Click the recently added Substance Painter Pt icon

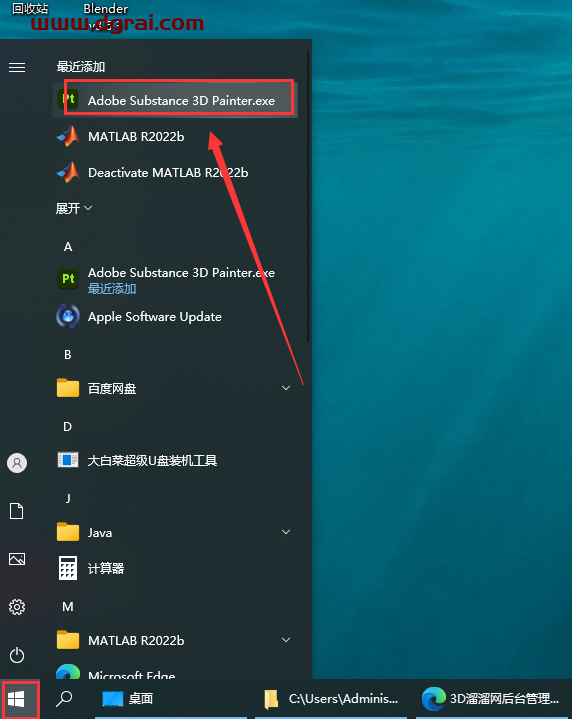68,100
